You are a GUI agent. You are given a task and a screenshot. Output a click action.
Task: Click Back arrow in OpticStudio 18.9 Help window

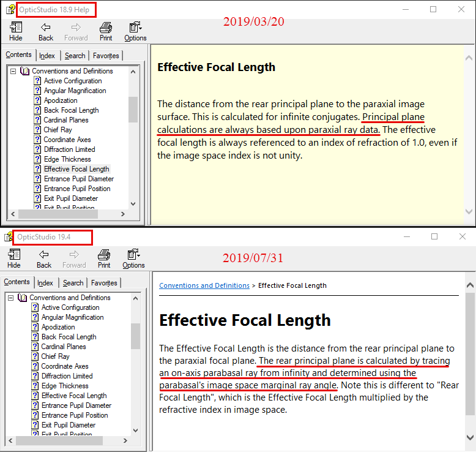coord(45,28)
